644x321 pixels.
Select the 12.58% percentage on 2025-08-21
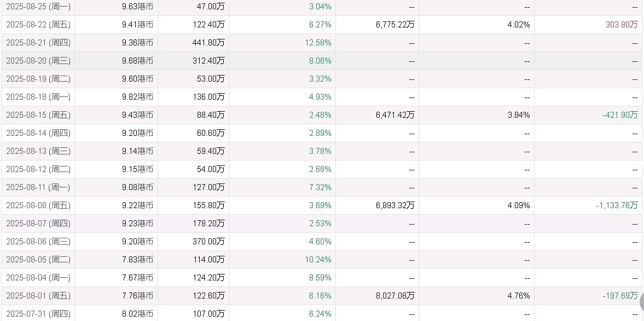click(320, 43)
